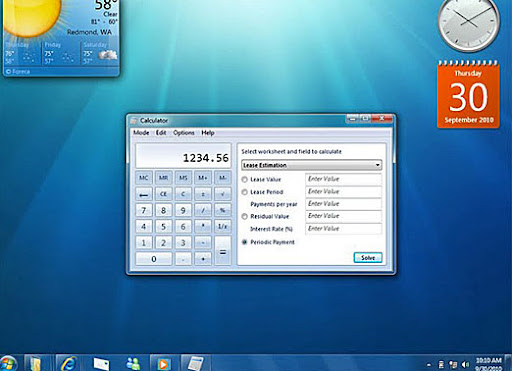The width and height of the screenshot is (512, 371).
Task: Click the MR memory recall key
Action: click(163, 178)
